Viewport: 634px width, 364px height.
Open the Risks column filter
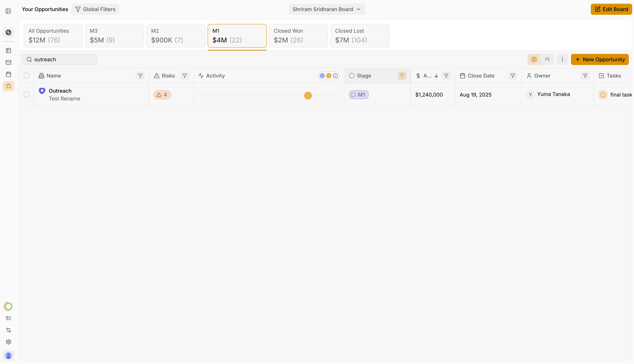click(185, 76)
